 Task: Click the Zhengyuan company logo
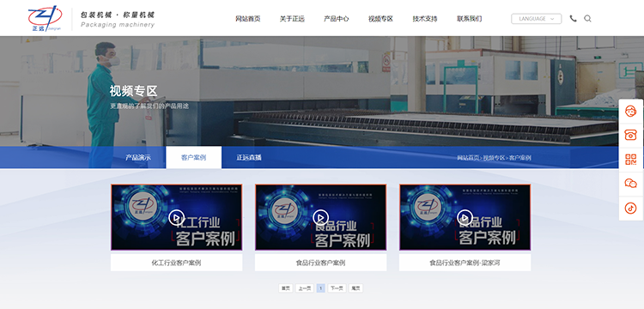point(46,19)
